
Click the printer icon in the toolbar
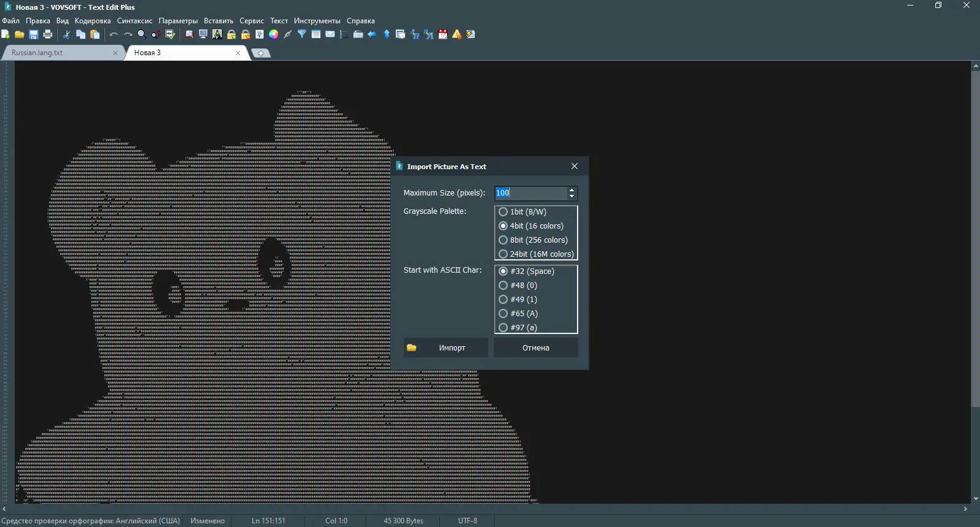[x=48, y=34]
